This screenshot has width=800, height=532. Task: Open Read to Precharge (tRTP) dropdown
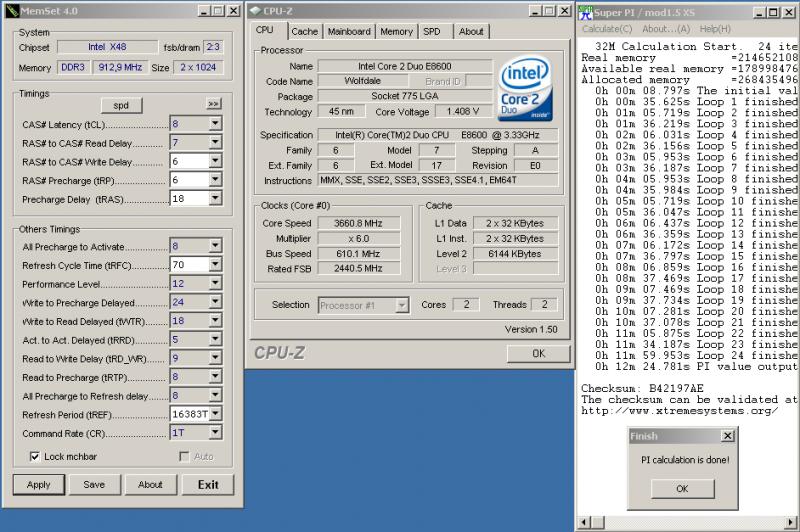[x=215, y=376]
